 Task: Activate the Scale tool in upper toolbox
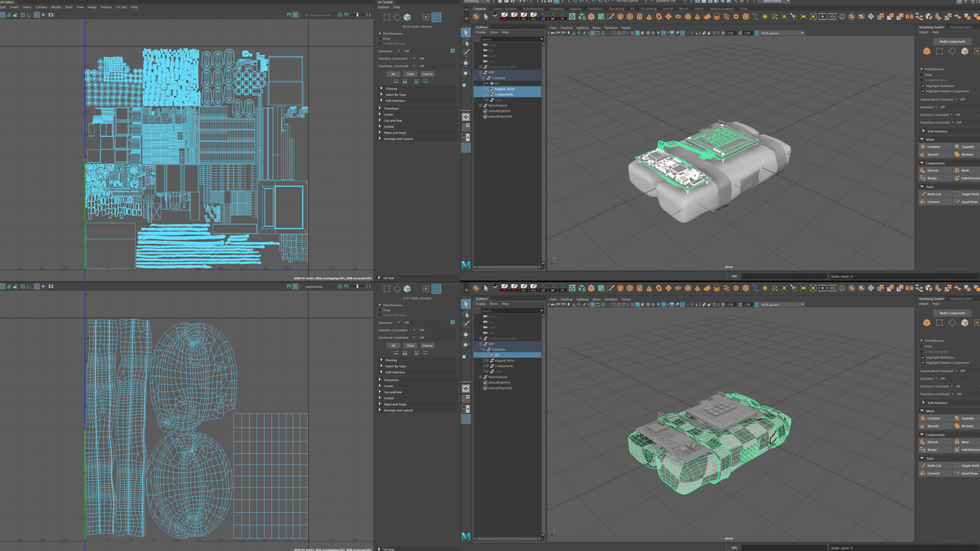tap(466, 83)
